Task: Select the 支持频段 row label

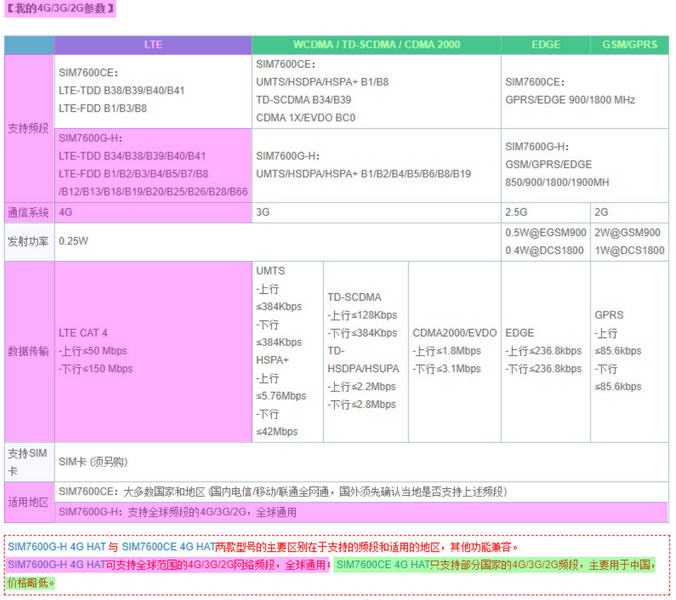Action: click(28, 128)
